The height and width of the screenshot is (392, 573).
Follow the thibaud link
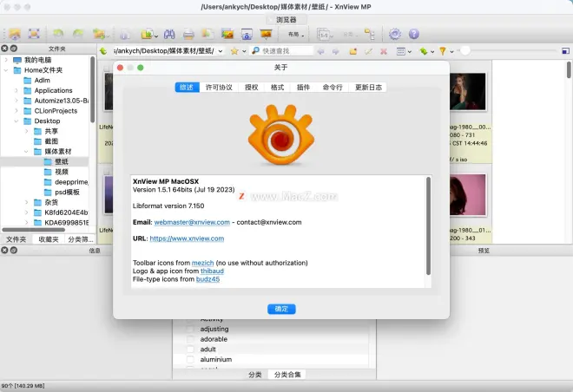212,271
